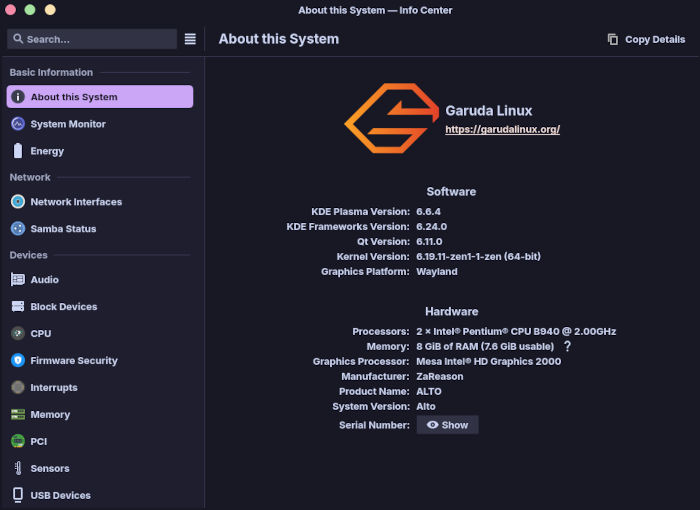Viewport: 700px width, 510px height.
Task: Show the hidden serial number
Action: coord(447,425)
